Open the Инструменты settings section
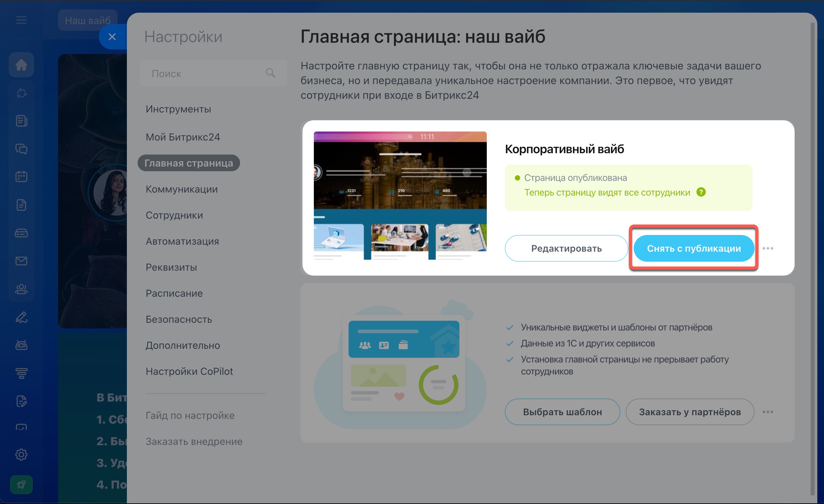 tap(178, 109)
